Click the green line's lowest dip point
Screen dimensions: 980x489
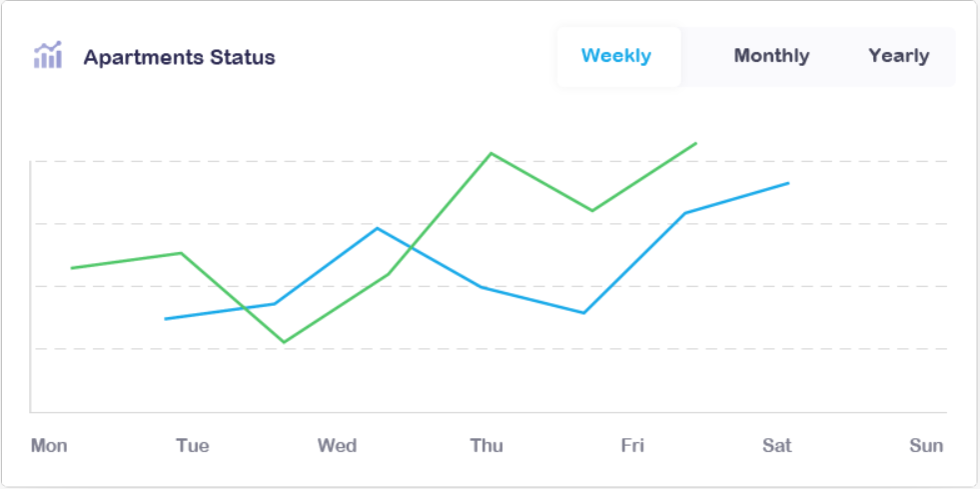tap(285, 342)
